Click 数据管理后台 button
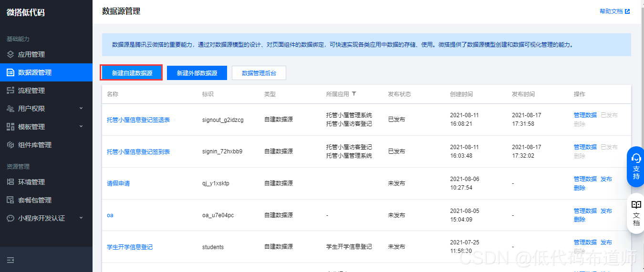The image size is (644, 272). tap(259, 73)
